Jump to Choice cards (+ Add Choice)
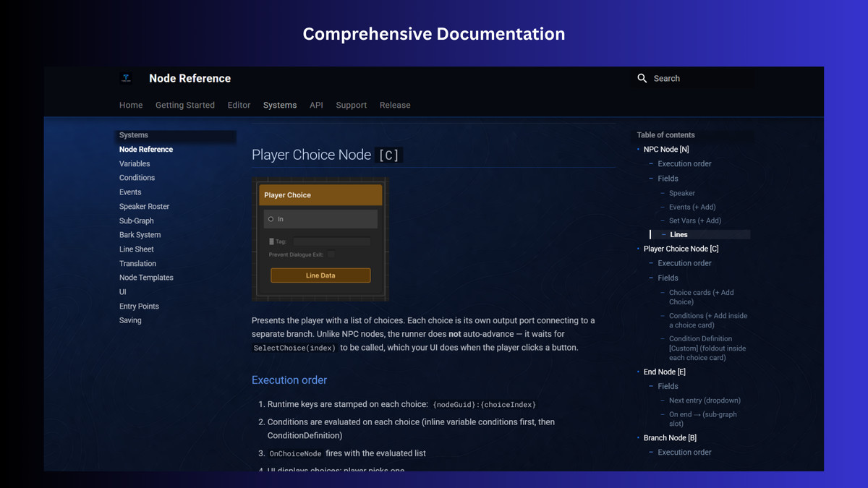This screenshot has width=868, height=488. tap(701, 297)
